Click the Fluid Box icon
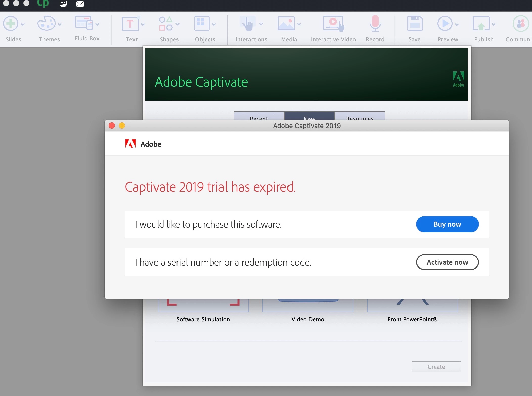Screen dimensions: 532x396 click(x=84, y=23)
